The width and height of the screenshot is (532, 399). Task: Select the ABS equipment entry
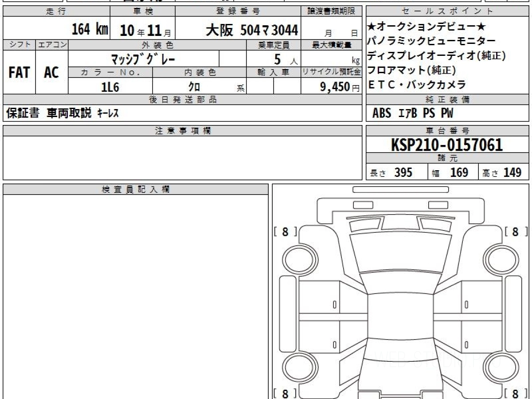(382, 113)
